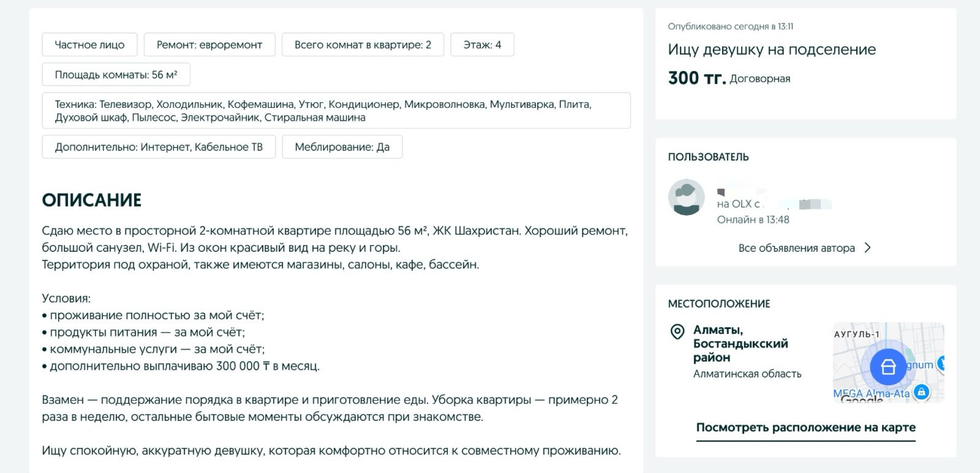The width and height of the screenshot is (980, 473).
Task: Click the location pin icon
Action: 677,332
